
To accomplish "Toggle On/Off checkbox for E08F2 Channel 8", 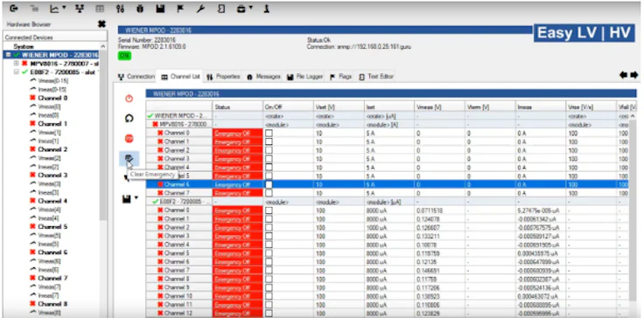I will 269,279.
